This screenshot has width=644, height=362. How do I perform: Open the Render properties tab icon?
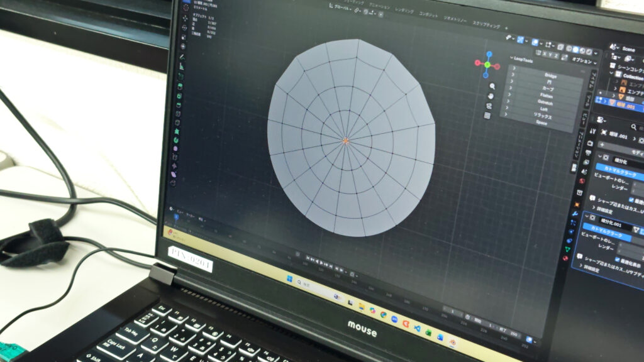pos(590,143)
